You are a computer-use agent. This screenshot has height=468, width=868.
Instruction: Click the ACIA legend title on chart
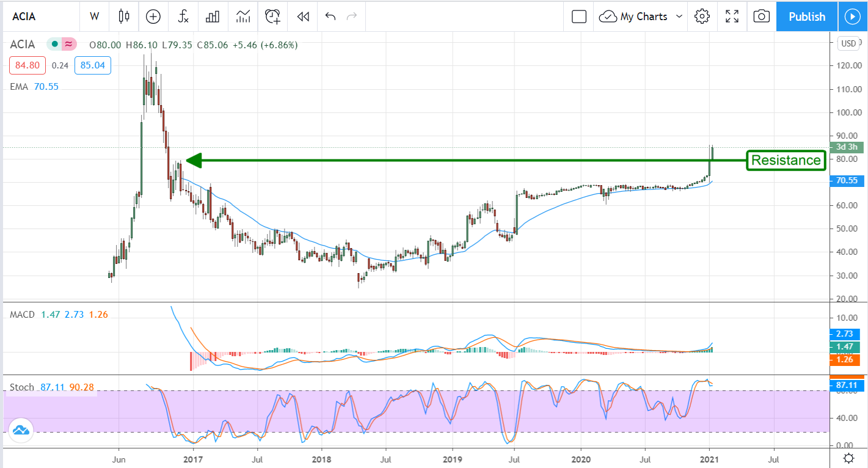(23, 45)
